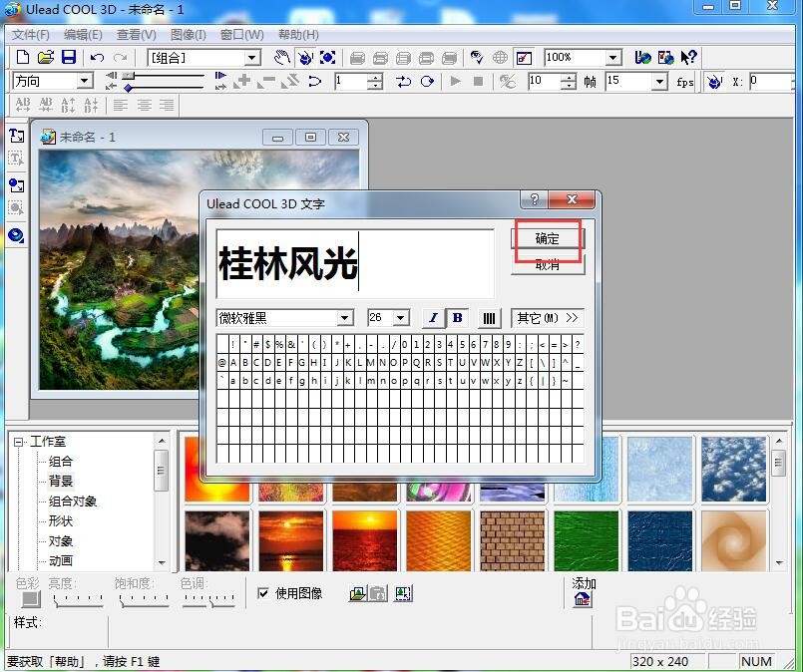Open the 查看(V) menu
The image size is (803, 672).
click(x=137, y=35)
